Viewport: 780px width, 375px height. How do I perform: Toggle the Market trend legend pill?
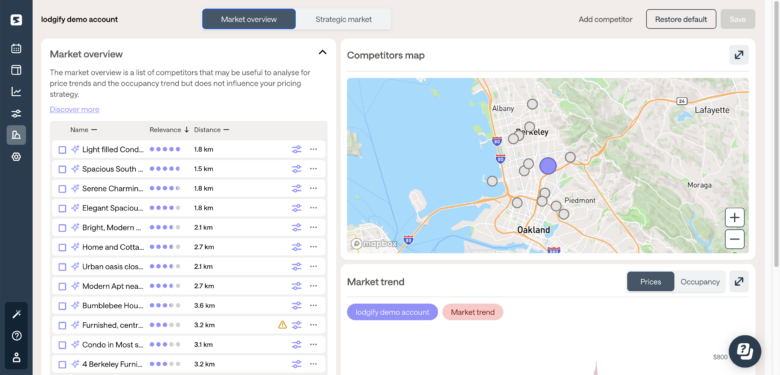pyautogui.click(x=473, y=312)
